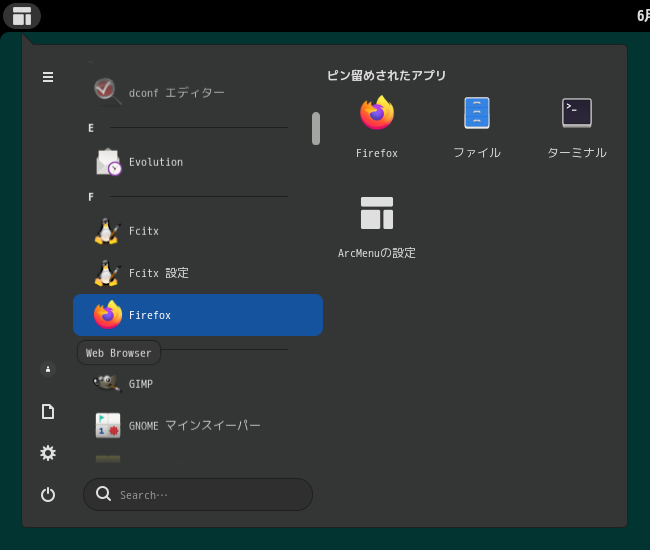Click the power button icon
Screen dimensions: 650x550
(48, 494)
